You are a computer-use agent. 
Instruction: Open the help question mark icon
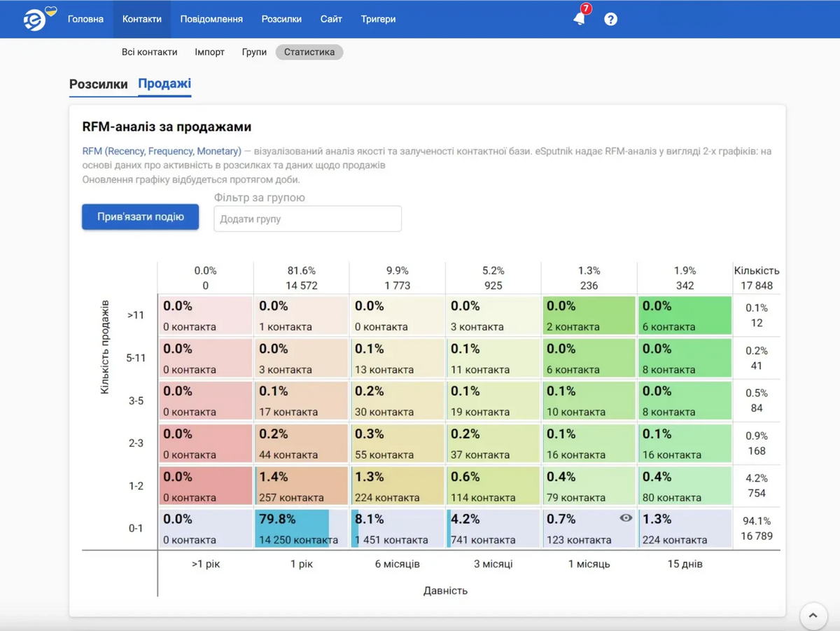tap(611, 19)
